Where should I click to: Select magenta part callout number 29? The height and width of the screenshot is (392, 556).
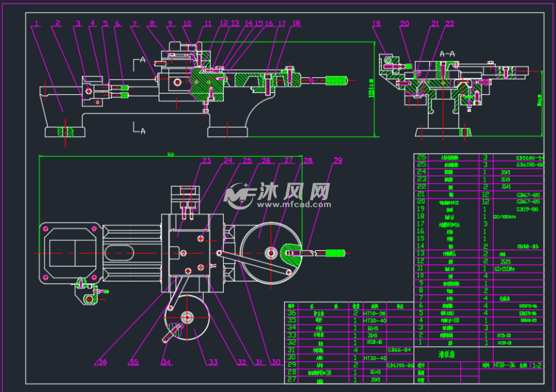(x=338, y=160)
